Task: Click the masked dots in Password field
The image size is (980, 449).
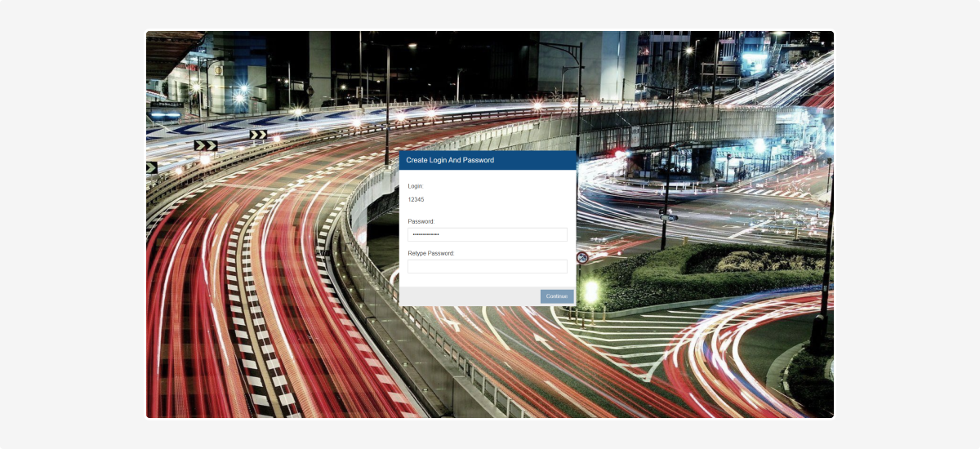Action: click(425, 235)
